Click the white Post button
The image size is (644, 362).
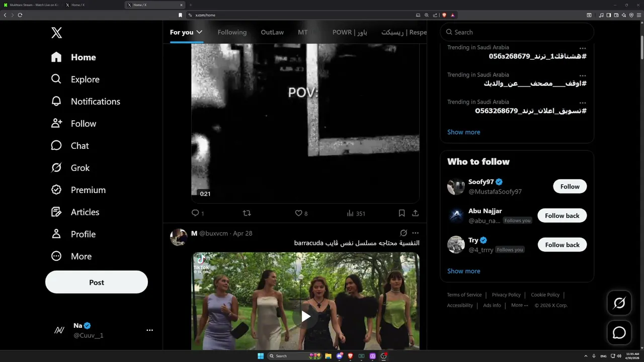[x=97, y=283]
